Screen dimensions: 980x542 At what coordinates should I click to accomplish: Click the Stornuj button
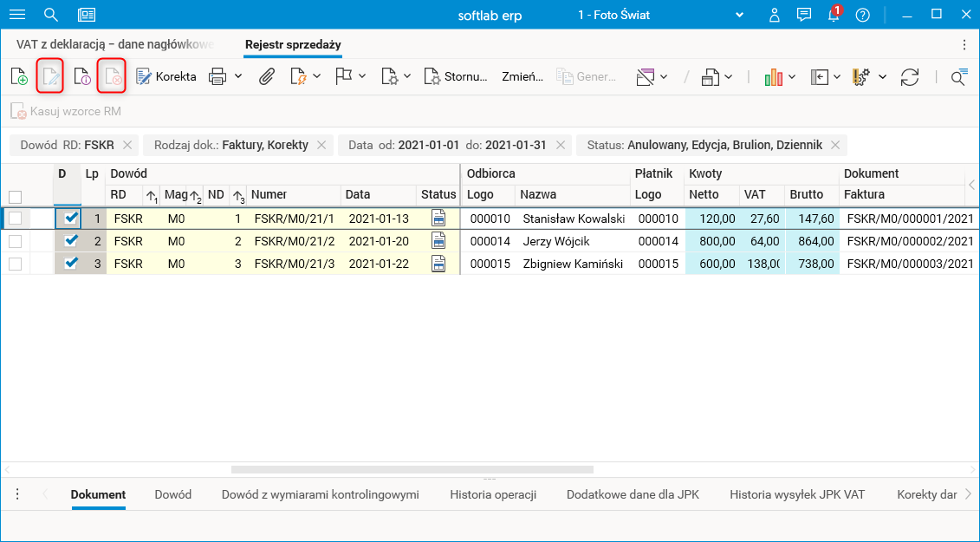point(457,77)
